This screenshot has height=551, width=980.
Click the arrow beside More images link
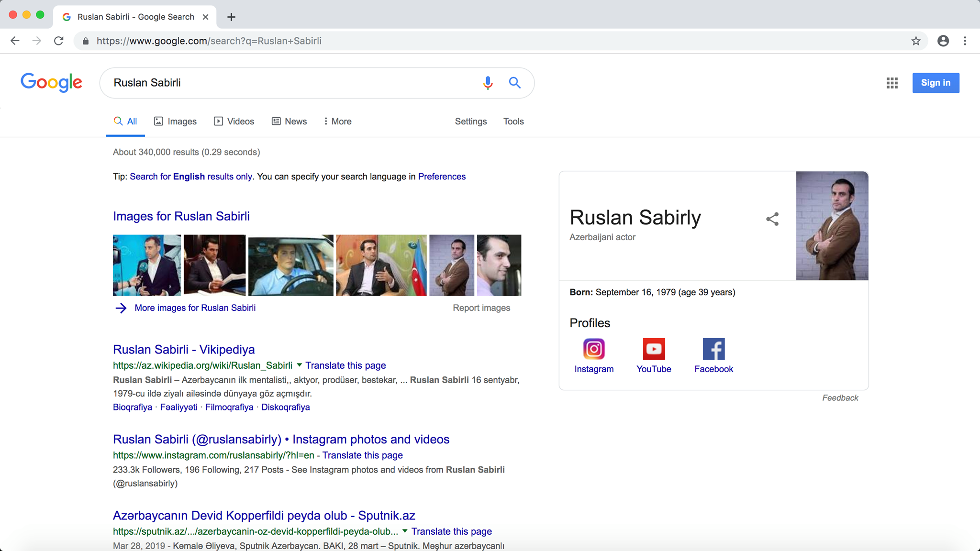(121, 308)
